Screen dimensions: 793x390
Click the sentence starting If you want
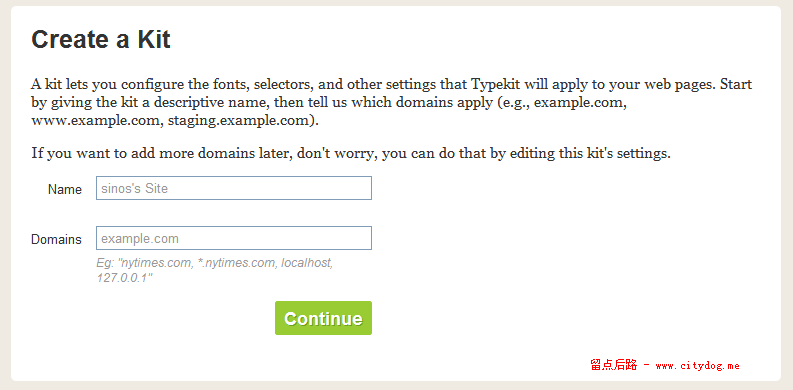tap(351, 153)
